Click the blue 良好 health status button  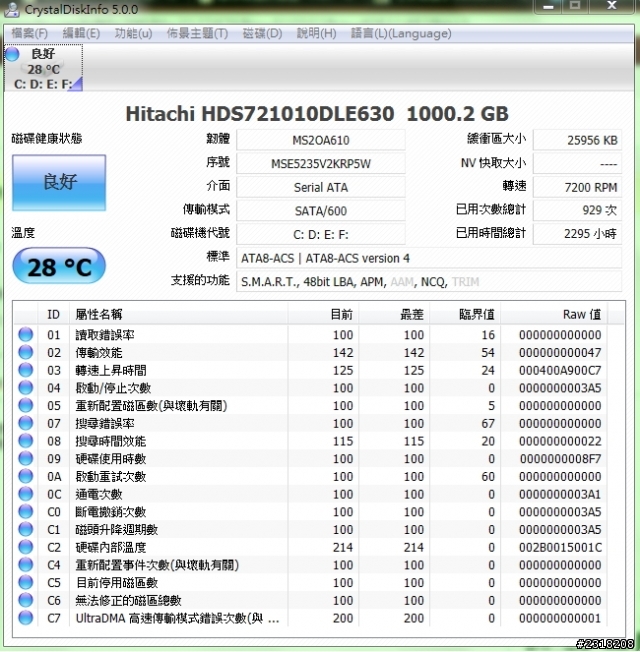point(58,183)
